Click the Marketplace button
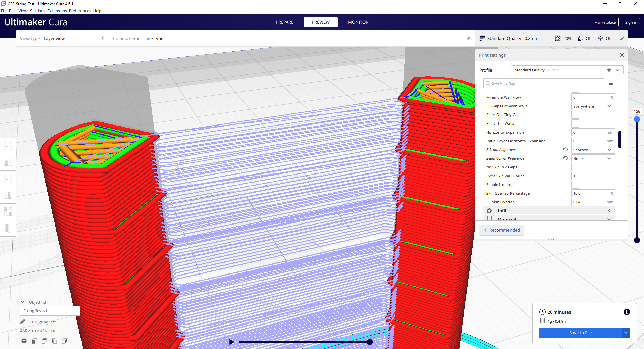This screenshot has height=349, width=644. tap(605, 22)
